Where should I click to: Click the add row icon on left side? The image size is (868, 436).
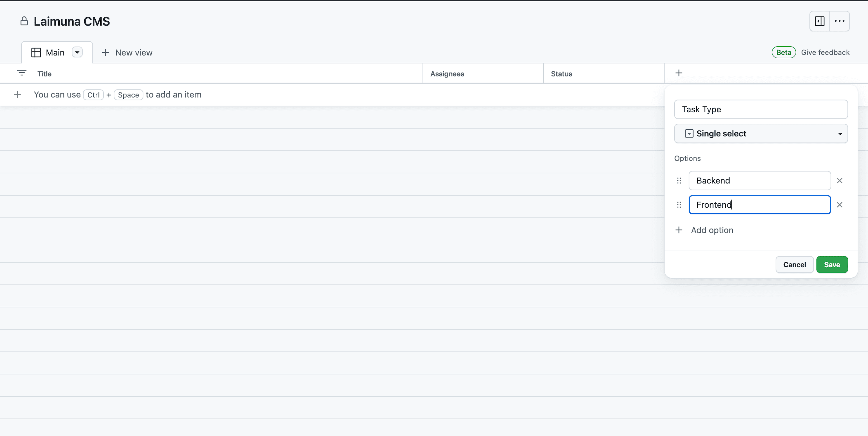click(17, 94)
